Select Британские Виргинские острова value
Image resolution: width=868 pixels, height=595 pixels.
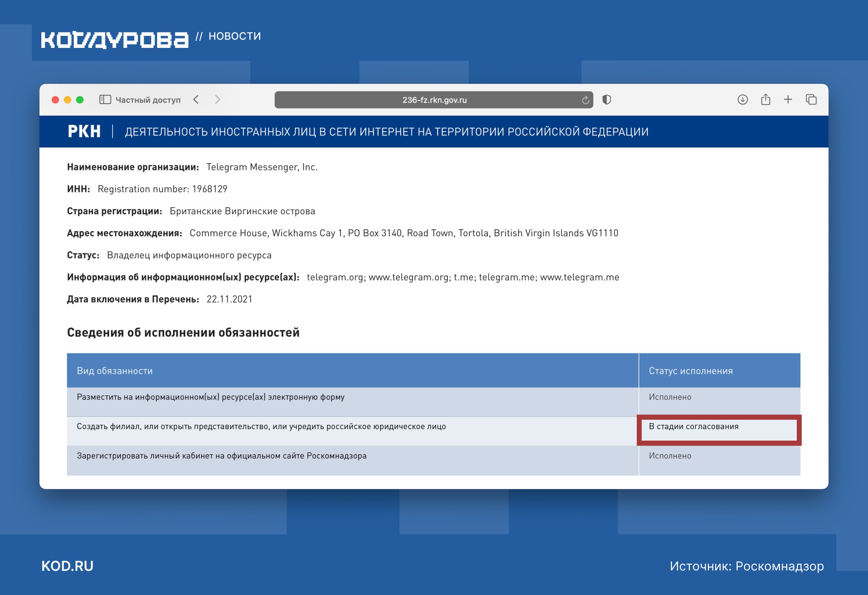point(242,211)
